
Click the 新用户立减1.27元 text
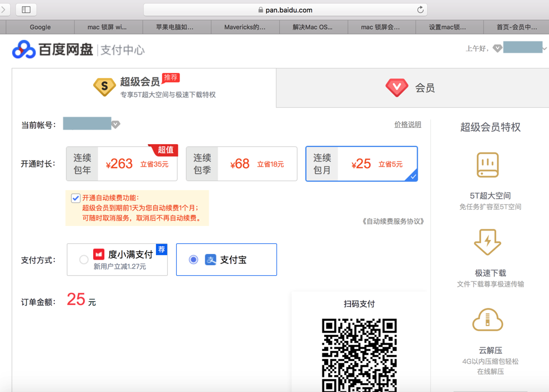(x=120, y=267)
